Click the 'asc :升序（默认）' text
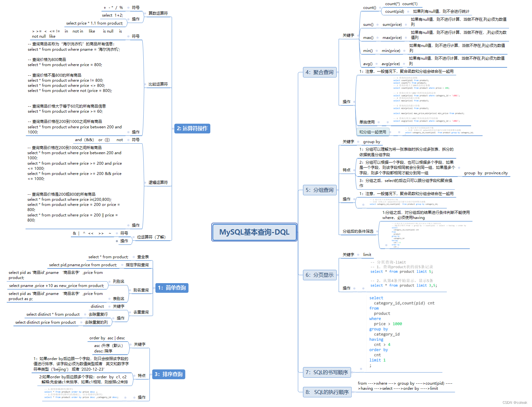Viewport: 532px width, 407px height. tap(109, 346)
